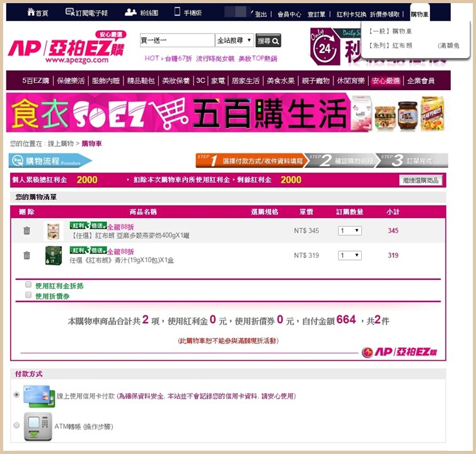
Task: Open the 全站搜尋 search scope dropdown
Action: pos(234,41)
